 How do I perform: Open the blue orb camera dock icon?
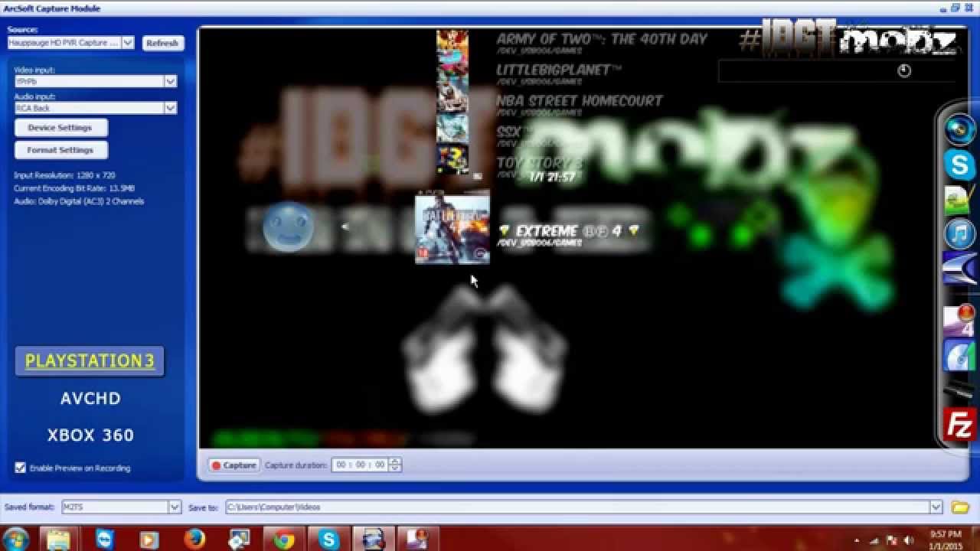click(x=959, y=129)
